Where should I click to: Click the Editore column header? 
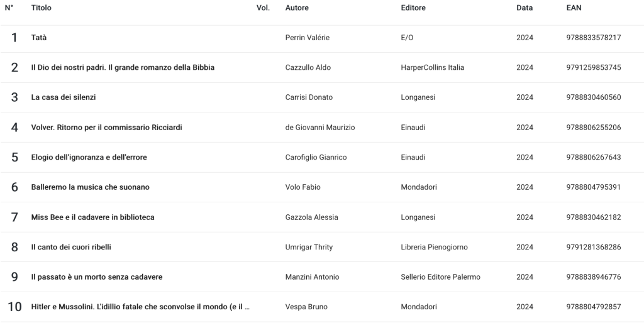pos(413,8)
